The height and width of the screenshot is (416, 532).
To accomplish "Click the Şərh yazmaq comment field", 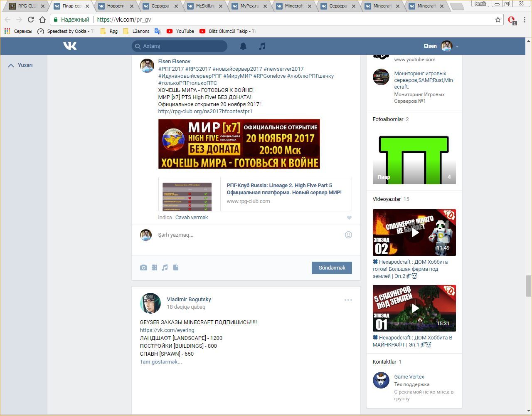I will [249, 235].
